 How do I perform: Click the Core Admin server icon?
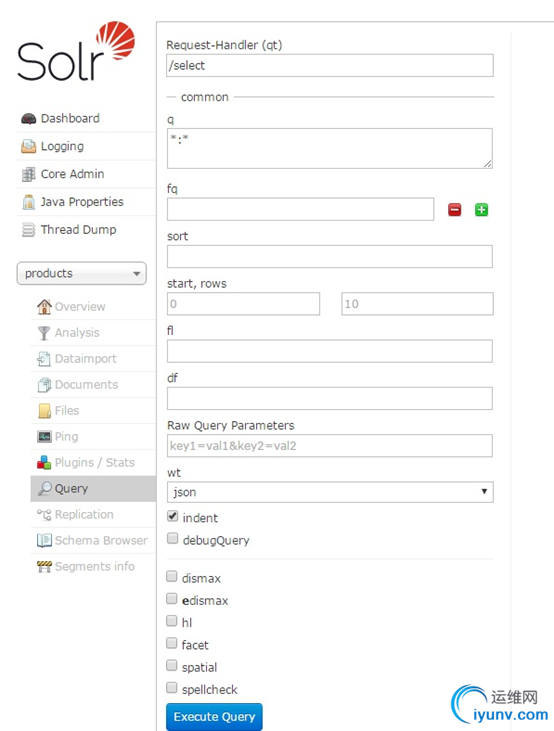click(28, 174)
